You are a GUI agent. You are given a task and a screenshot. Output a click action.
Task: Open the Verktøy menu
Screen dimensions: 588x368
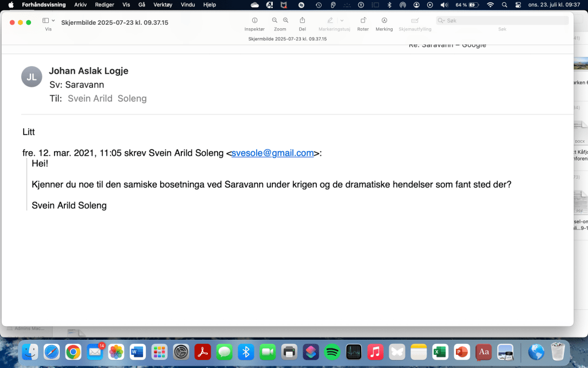[x=163, y=5]
